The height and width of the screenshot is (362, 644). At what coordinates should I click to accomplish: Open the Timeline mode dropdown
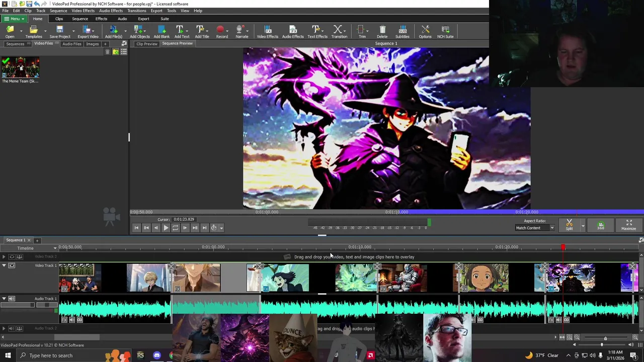55,248
